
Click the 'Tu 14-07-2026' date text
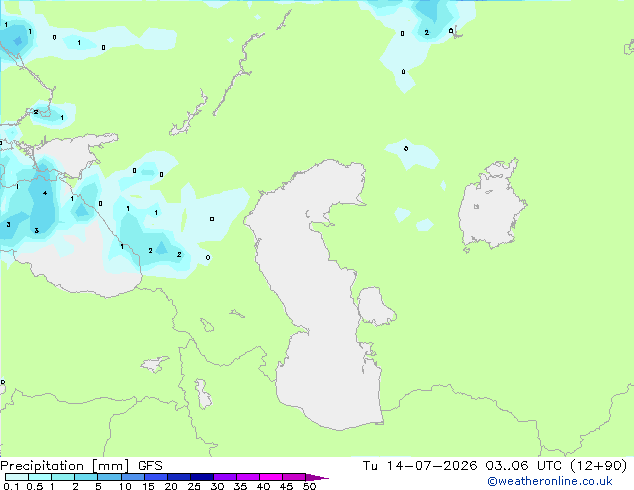click(420, 466)
